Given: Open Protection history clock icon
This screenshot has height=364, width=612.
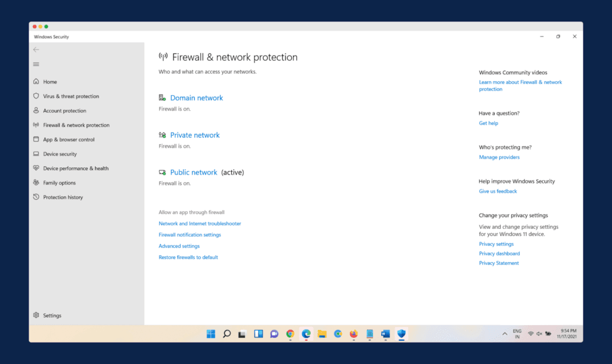Looking at the screenshot, I should pyautogui.click(x=36, y=197).
